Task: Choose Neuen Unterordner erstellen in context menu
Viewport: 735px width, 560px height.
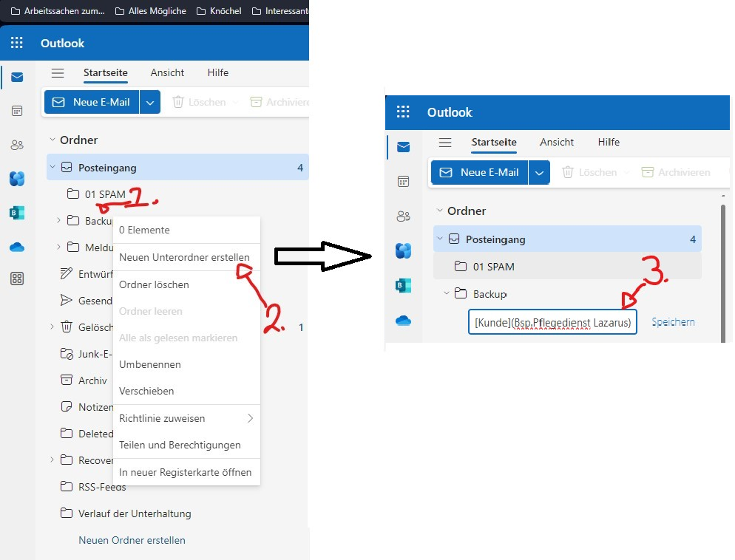Action: point(184,257)
